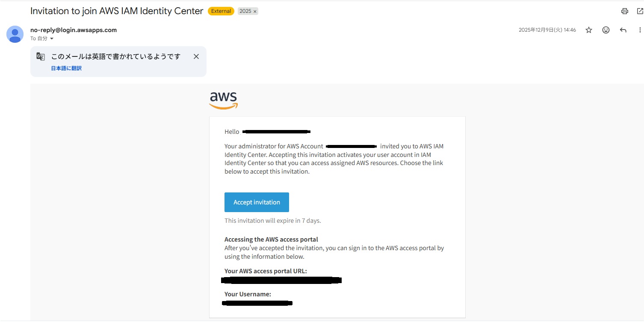Image resolution: width=644 pixels, height=322 pixels.
Task: Click the redacted AWS access portal URL
Action: pos(281,281)
